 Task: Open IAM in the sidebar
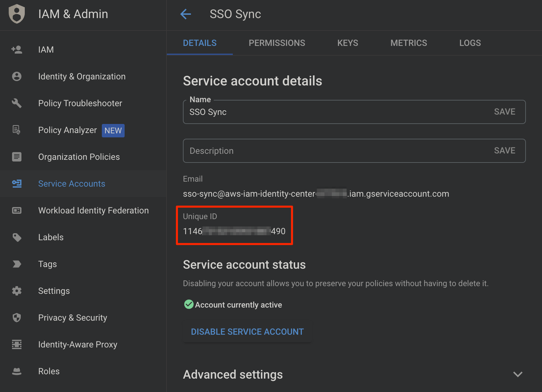pos(83,50)
